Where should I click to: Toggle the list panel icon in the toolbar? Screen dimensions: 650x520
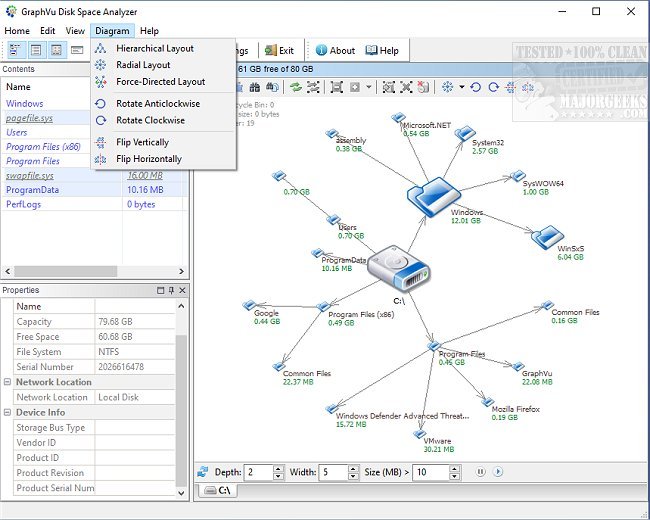(x=36, y=50)
